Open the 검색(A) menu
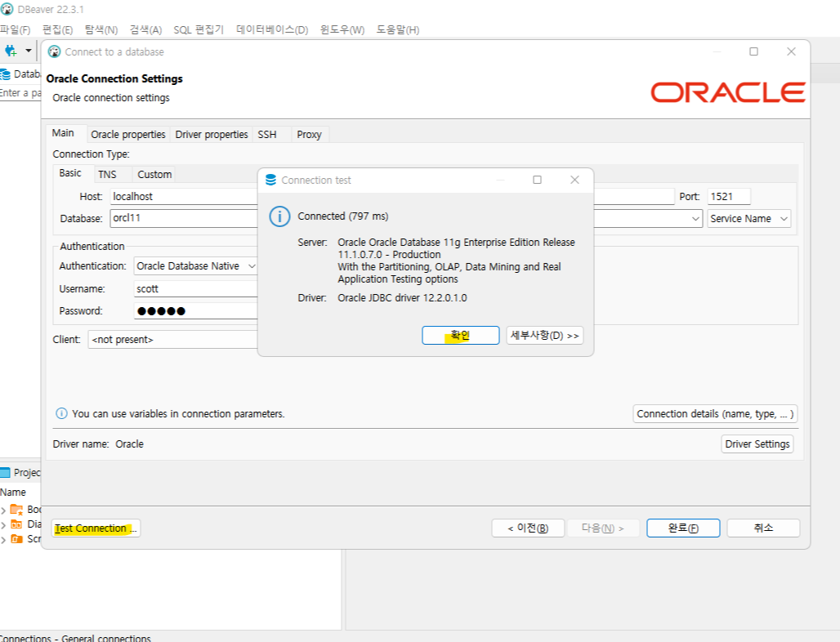Image resolution: width=840 pixels, height=642 pixels. point(145,30)
